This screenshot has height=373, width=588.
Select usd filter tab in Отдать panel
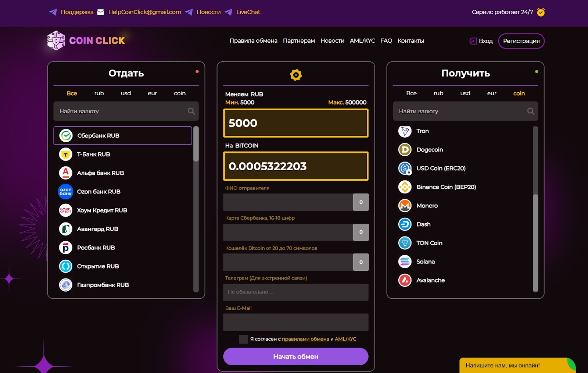pyautogui.click(x=126, y=93)
